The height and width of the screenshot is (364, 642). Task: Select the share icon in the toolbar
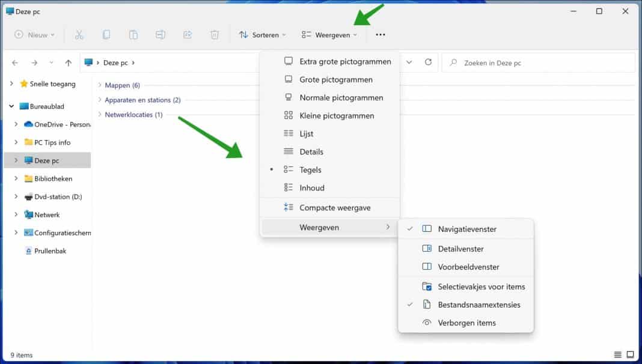(x=187, y=35)
